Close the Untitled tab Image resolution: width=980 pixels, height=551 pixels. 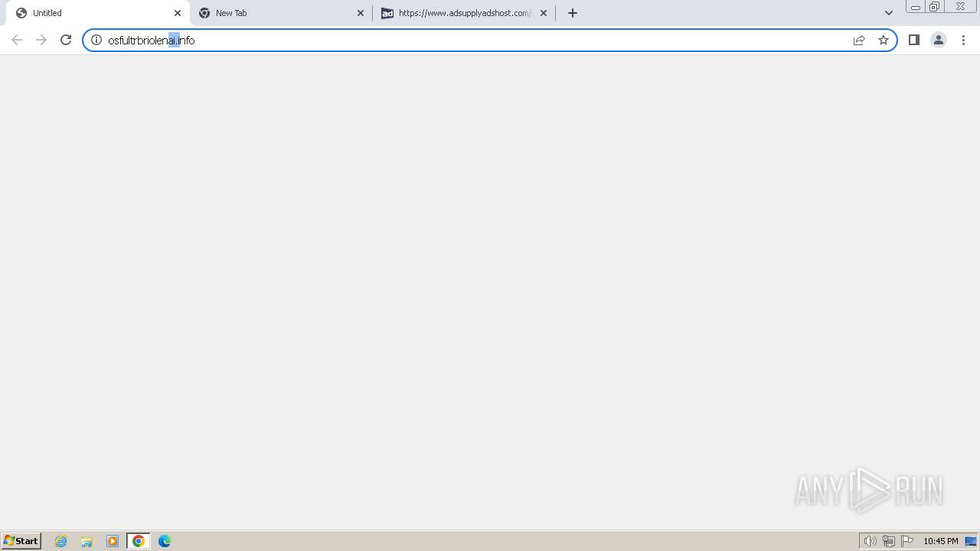click(x=178, y=13)
